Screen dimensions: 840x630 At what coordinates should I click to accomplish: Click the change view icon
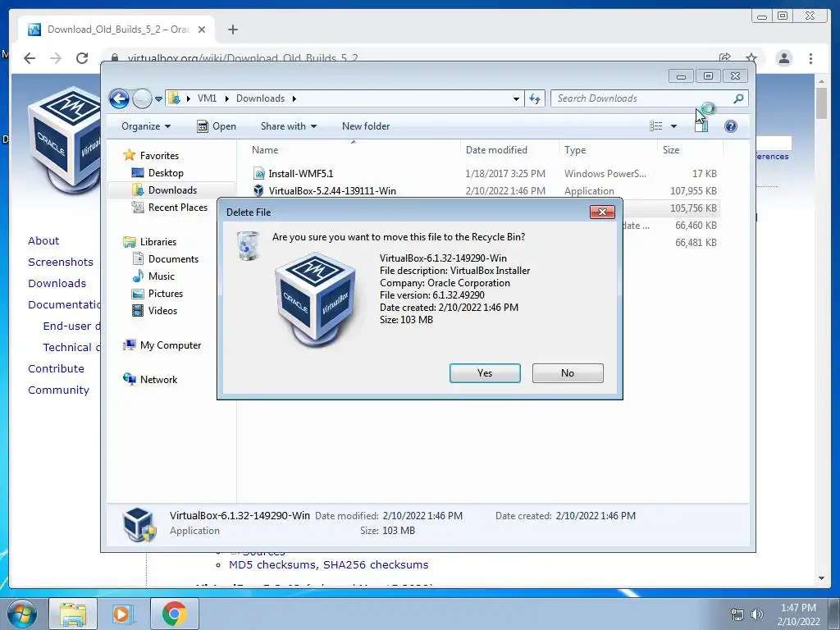(655, 126)
